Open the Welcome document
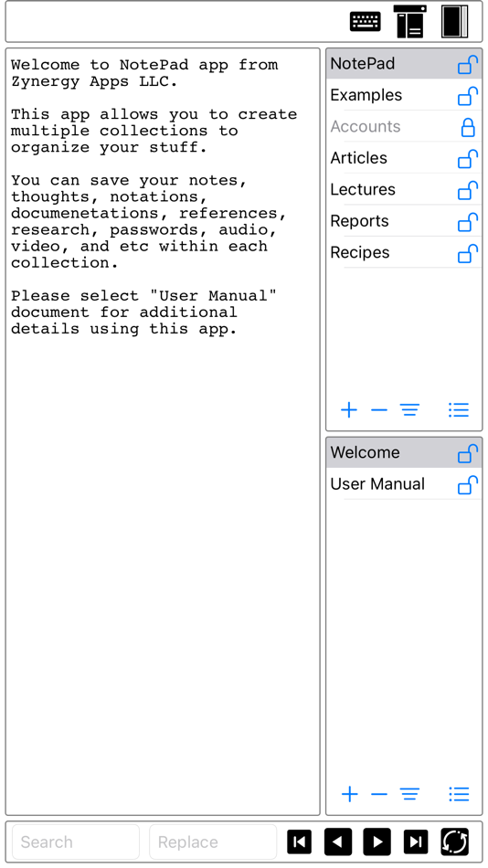This screenshot has height=868, width=488. pos(404,453)
